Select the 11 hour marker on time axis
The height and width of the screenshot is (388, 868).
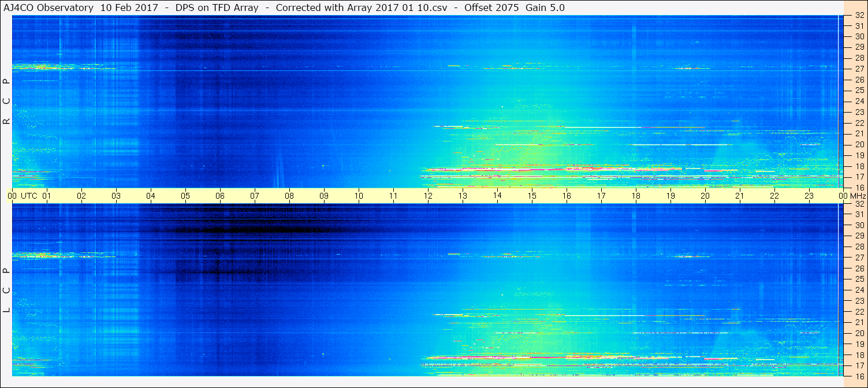pyautogui.click(x=393, y=196)
